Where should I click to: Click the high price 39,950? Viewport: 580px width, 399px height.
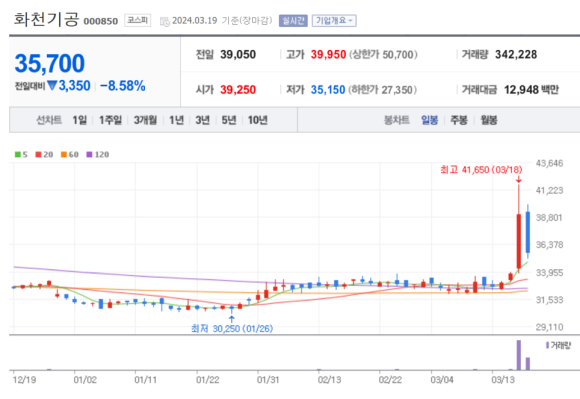pyautogui.click(x=328, y=55)
